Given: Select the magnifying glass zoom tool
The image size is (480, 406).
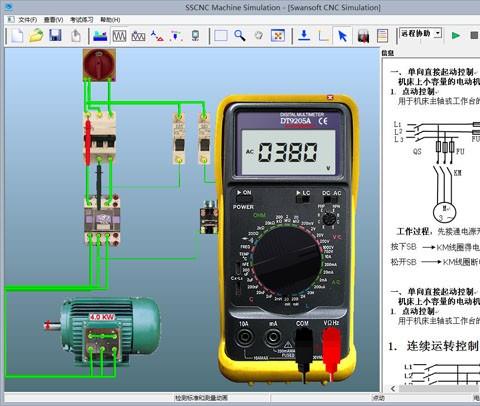Looking at the screenshot, I should 240,35.
